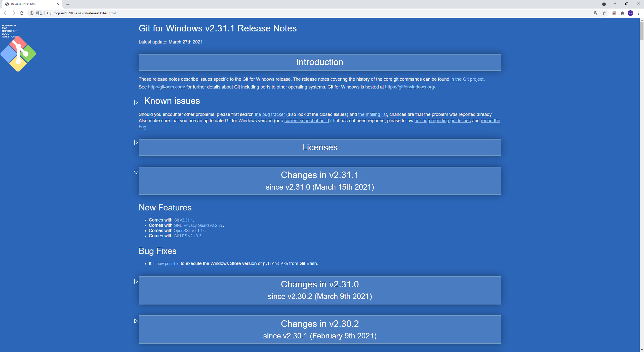Expand the Known issues section triangle
Screen dimensions: 644x352
click(x=136, y=103)
